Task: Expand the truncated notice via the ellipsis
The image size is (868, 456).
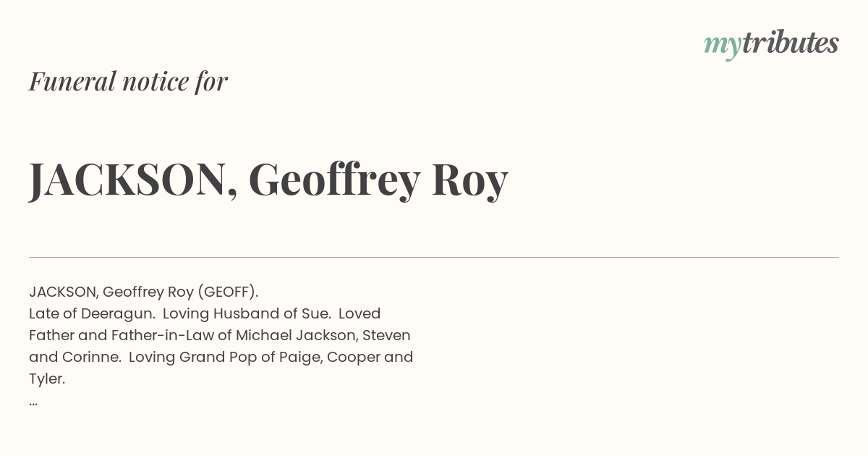Action: click(x=33, y=402)
